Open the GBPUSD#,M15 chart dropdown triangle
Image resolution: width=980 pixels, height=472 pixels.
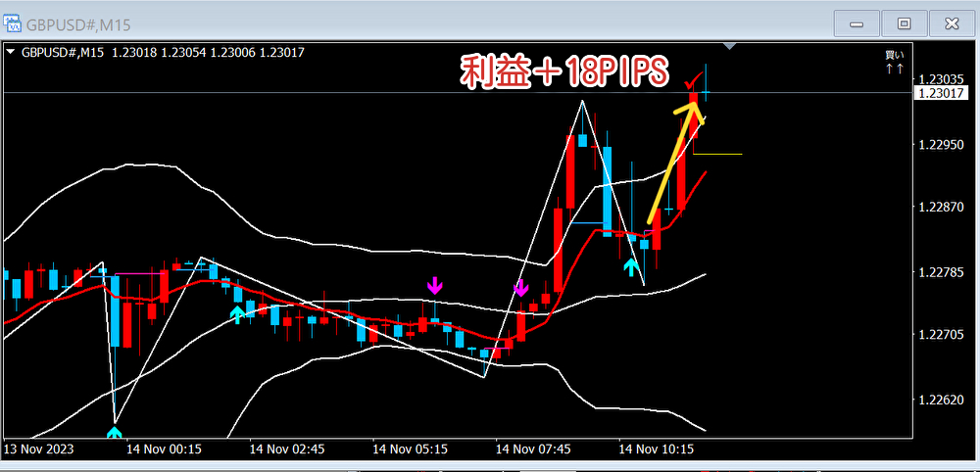[x=11, y=53]
